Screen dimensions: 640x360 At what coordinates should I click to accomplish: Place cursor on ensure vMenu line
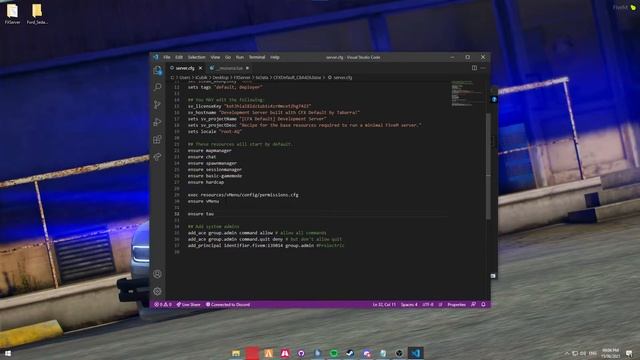coord(203,201)
